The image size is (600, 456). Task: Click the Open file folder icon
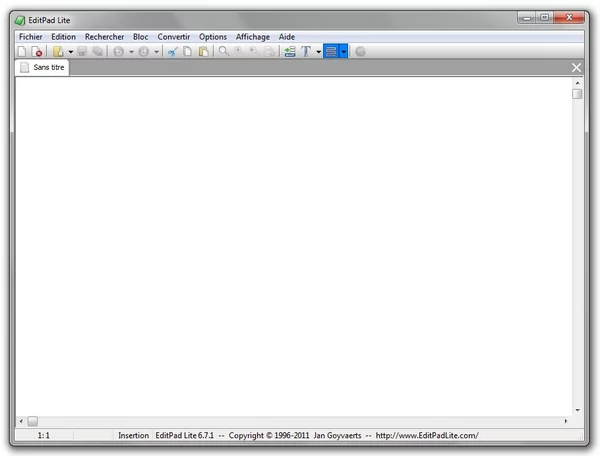coord(58,51)
